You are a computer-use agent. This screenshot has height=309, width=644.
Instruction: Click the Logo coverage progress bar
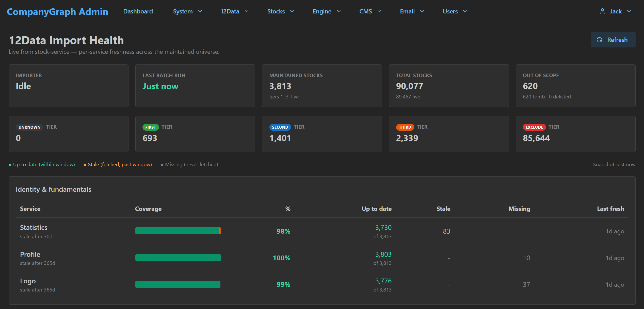click(x=178, y=284)
